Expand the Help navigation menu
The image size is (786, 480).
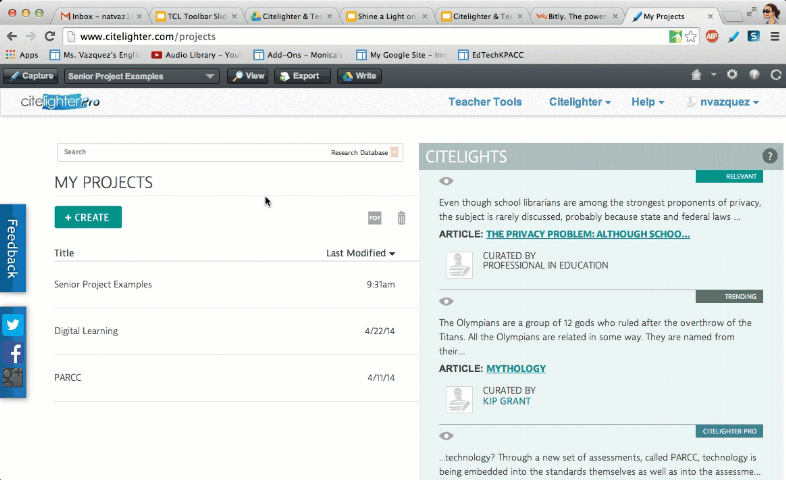coord(647,102)
